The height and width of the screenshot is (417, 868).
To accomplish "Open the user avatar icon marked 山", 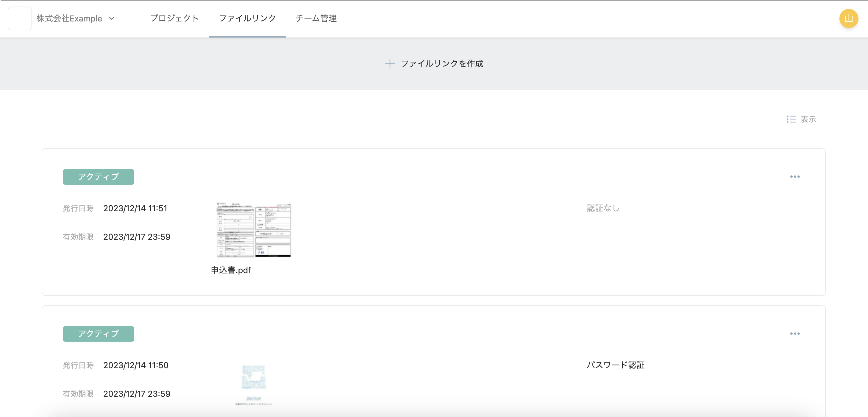I will tap(849, 18).
